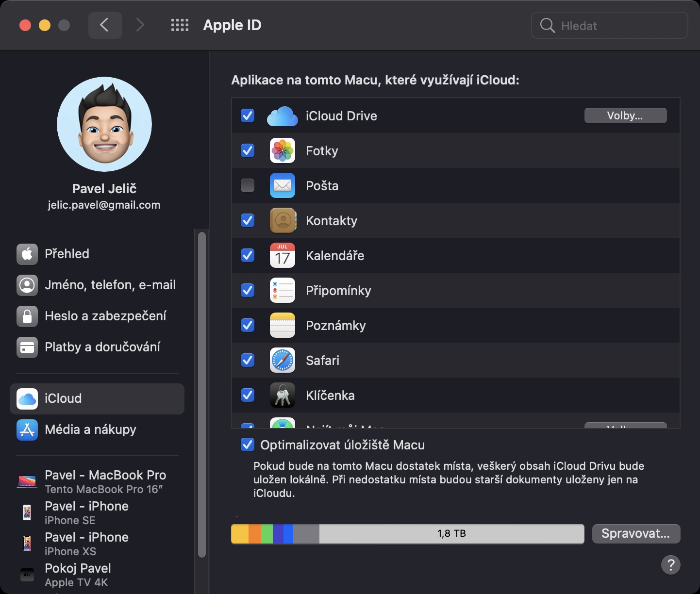Select iCloud in the sidebar
This screenshot has height=594, width=700.
click(x=97, y=399)
